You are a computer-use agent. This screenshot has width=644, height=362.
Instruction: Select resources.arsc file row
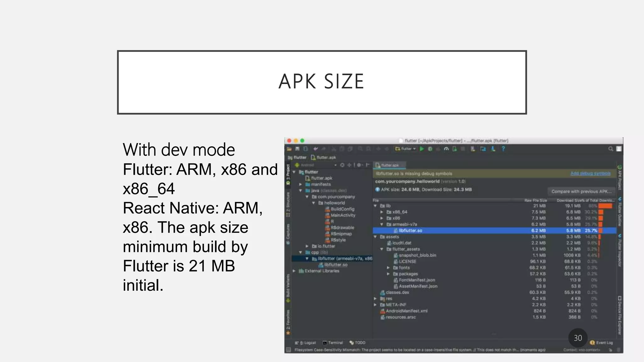point(494,317)
